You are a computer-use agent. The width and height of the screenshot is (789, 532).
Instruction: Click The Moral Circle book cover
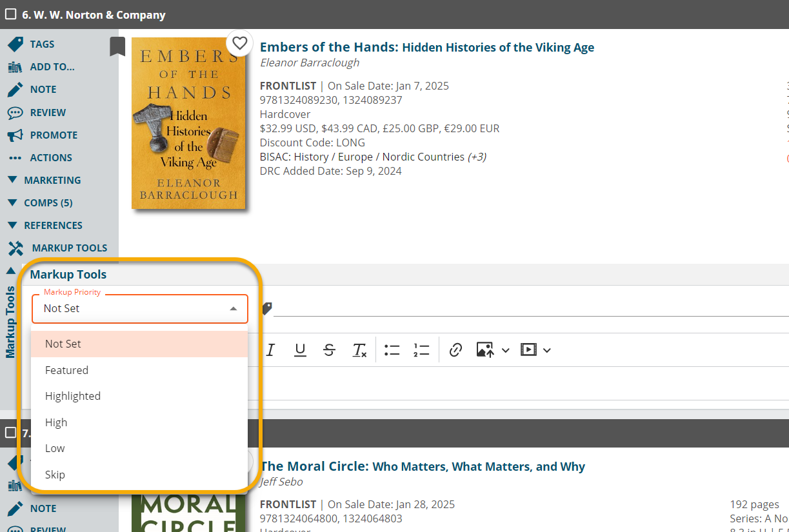click(x=188, y=513)
